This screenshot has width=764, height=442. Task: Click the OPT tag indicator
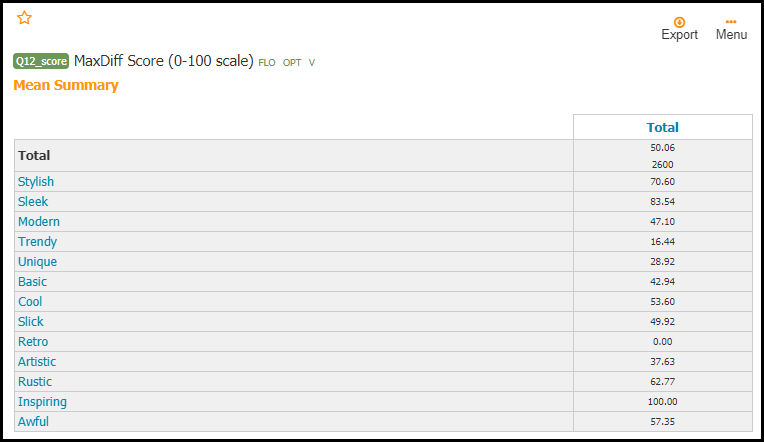tap(292, 63)
